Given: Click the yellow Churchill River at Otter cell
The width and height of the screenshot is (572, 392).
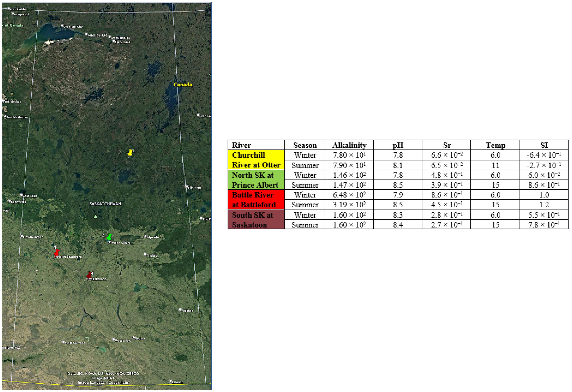Looking at the screenshot, I should (x=256, y=160).
